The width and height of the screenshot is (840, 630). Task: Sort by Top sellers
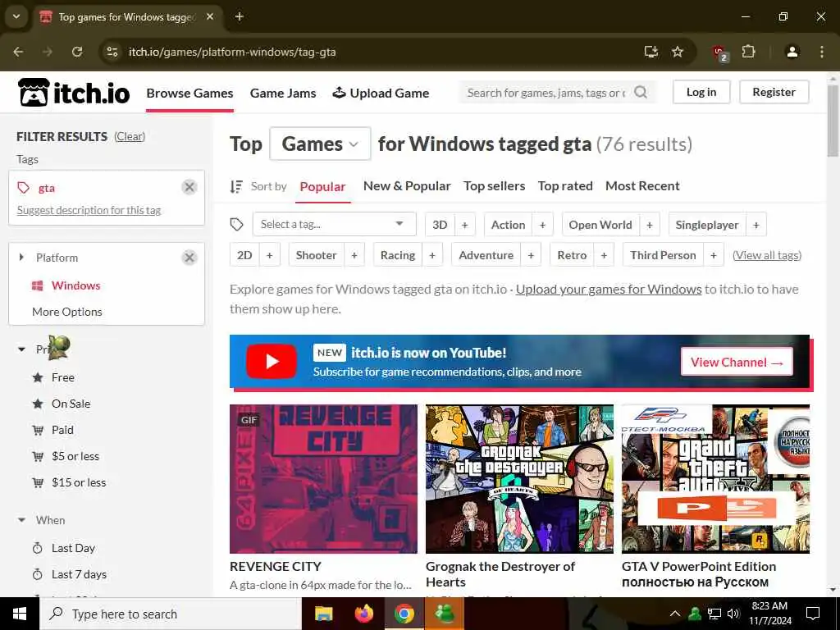point(494,186)
